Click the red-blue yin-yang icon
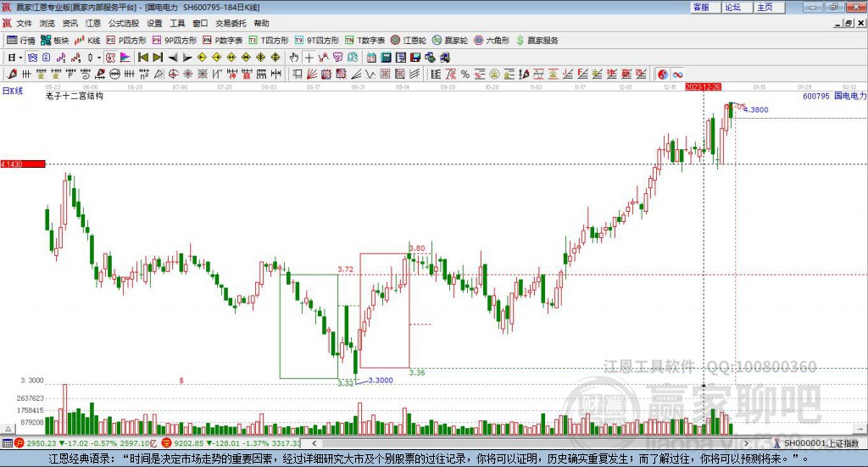868x467 pixels. pos(663,74)
